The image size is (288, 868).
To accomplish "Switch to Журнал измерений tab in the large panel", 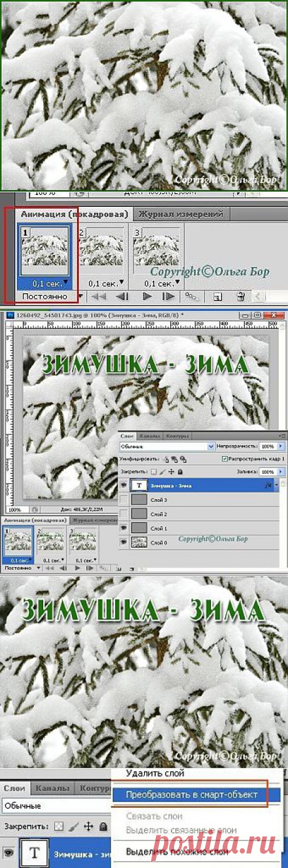I will click(x=180, y=214).
